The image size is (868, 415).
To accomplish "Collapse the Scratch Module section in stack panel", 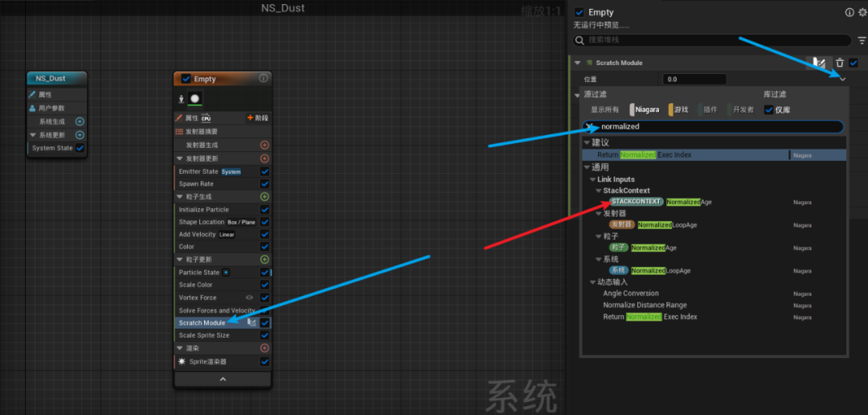I will coord(577,64).
